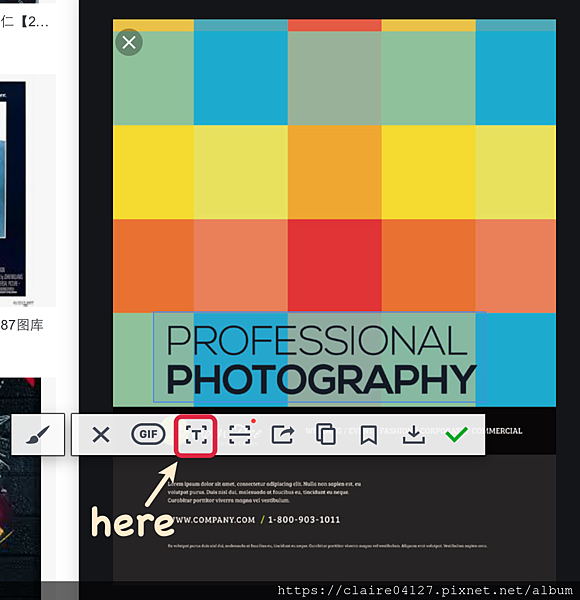Pin the capture with the bookmark icon
This screenshot has height=600, width=580.
point(368,435)
